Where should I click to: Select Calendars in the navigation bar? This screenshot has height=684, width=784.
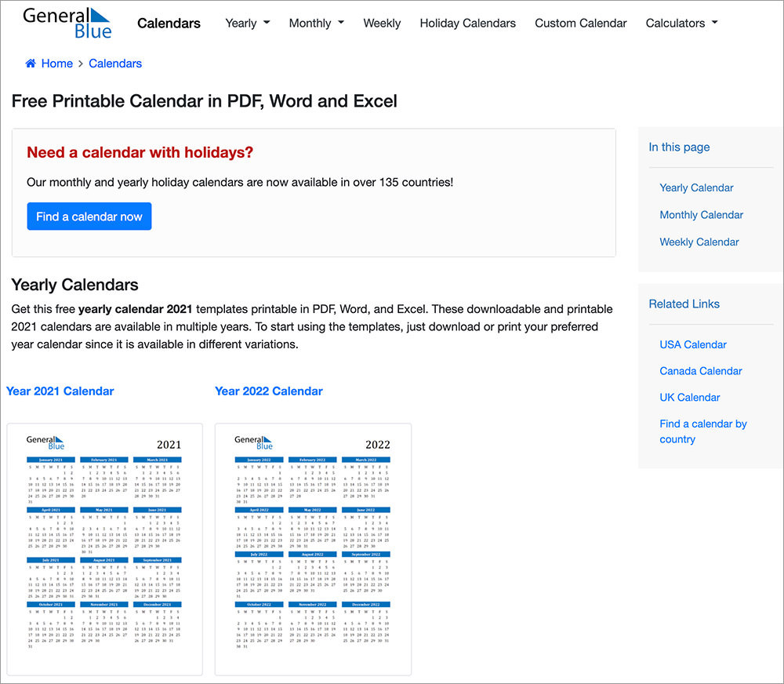coord(169,24)
